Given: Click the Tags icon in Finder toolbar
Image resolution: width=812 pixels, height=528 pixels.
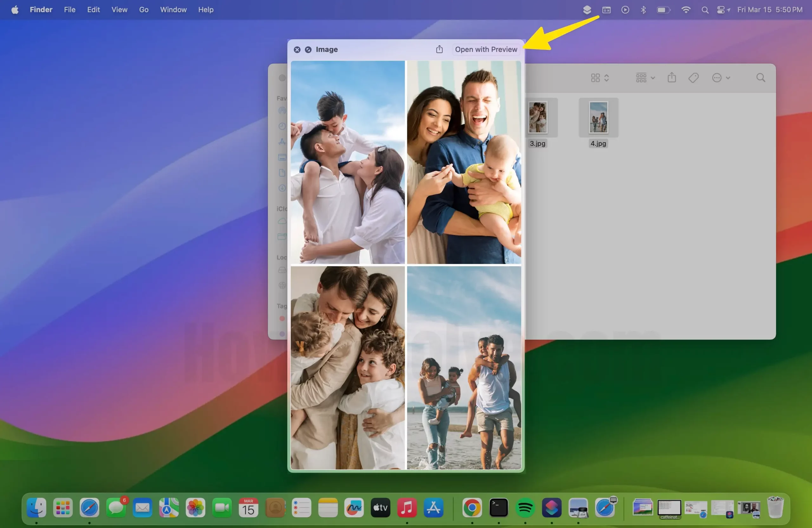Looking at the screenshot, I should 693,78.
